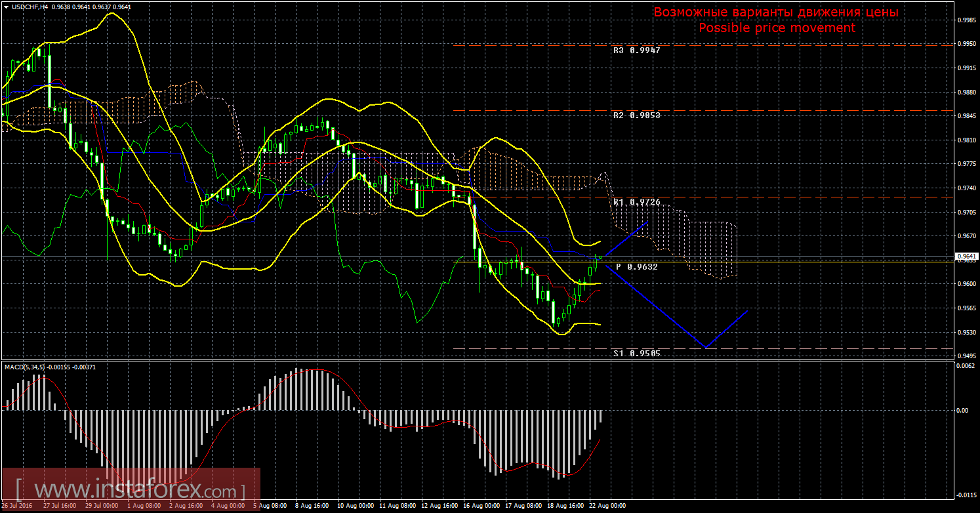
Task: Click the red 'Possible price movement' title
Action: (x=777, y=28)
